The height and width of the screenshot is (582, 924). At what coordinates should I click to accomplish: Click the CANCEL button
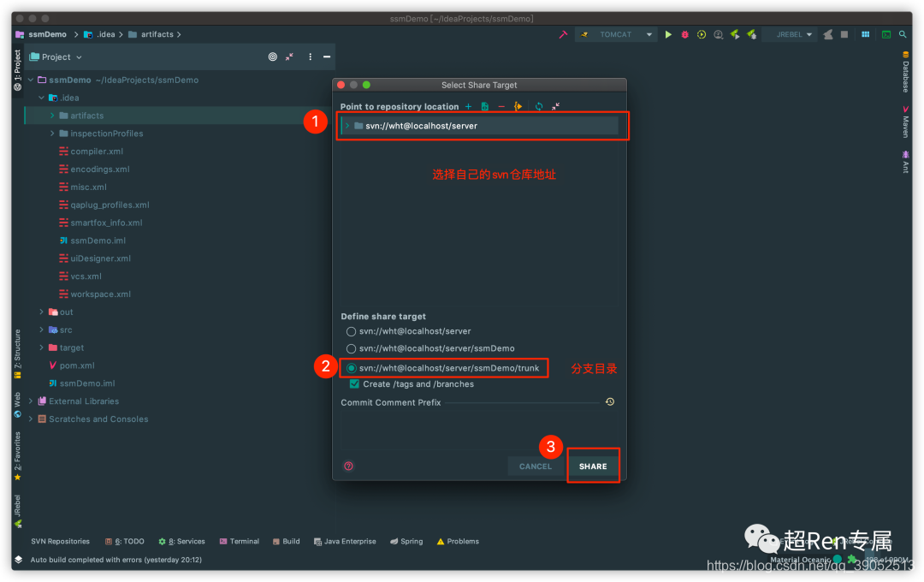point(535,466)
